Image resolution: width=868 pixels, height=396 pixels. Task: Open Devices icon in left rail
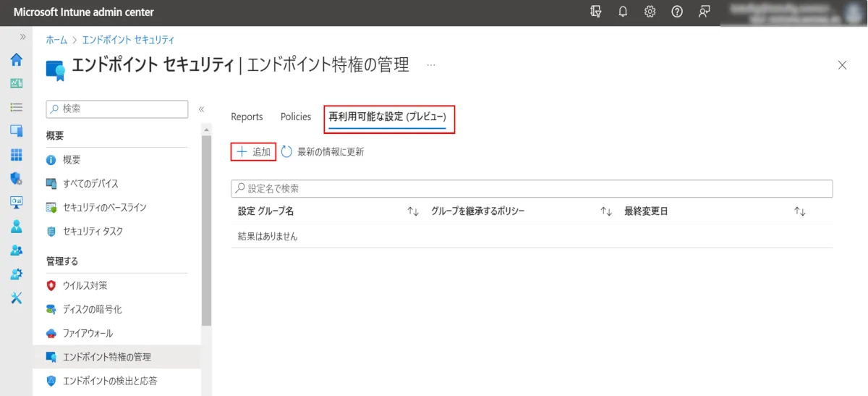(16, 130)
